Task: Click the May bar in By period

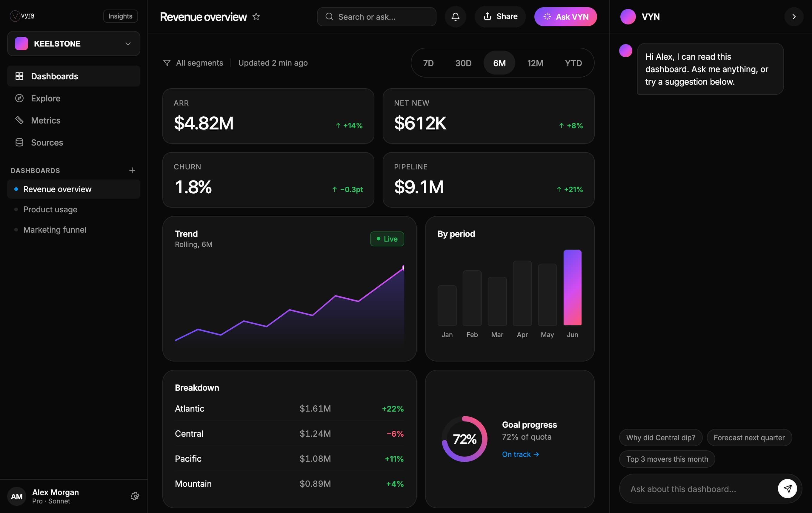Action: pos(547,294)
